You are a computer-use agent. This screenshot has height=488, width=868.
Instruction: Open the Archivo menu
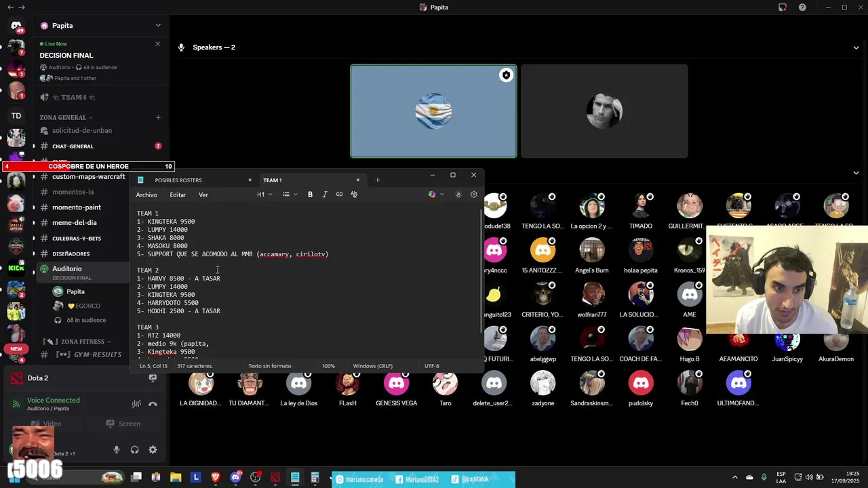146,195
